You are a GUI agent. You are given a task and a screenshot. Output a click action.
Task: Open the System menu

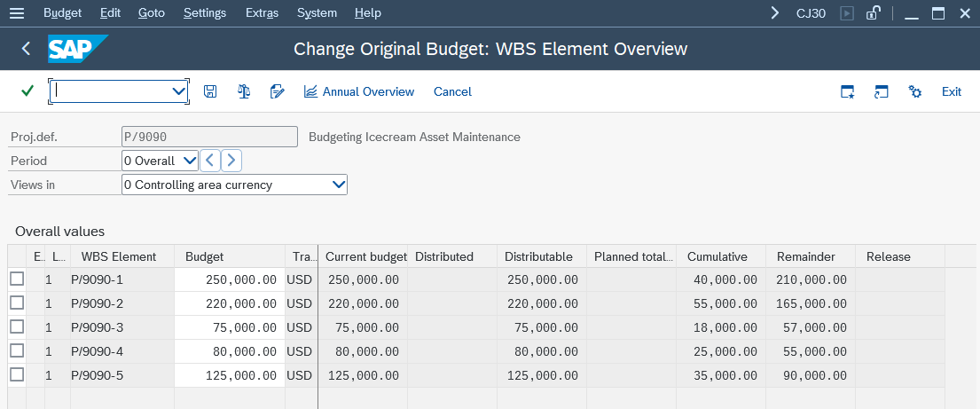click(317, 13)
